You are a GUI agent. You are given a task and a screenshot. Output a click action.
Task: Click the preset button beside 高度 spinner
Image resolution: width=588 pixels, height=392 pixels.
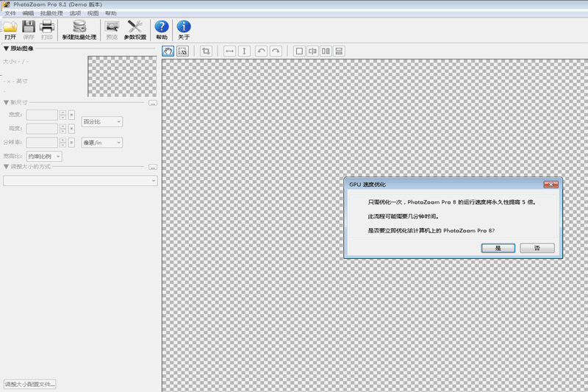click(x=71, y=129)
